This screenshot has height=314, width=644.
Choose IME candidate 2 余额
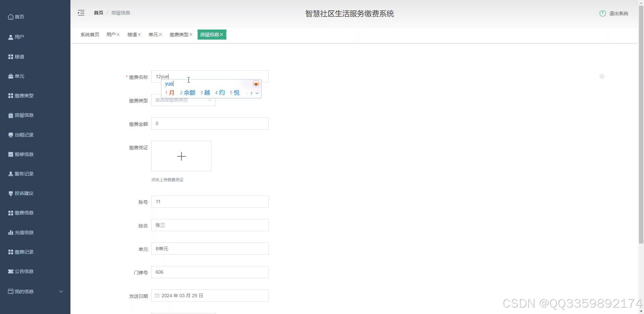[187, 93]
